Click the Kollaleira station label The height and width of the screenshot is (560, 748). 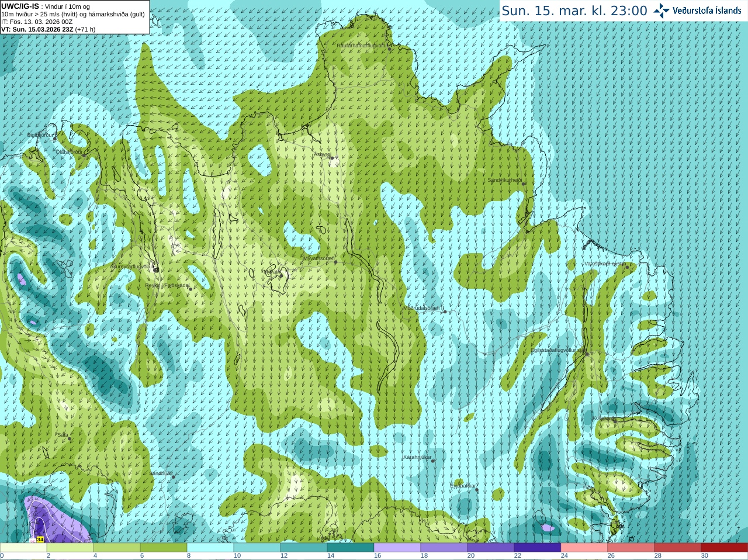[604, 418]
